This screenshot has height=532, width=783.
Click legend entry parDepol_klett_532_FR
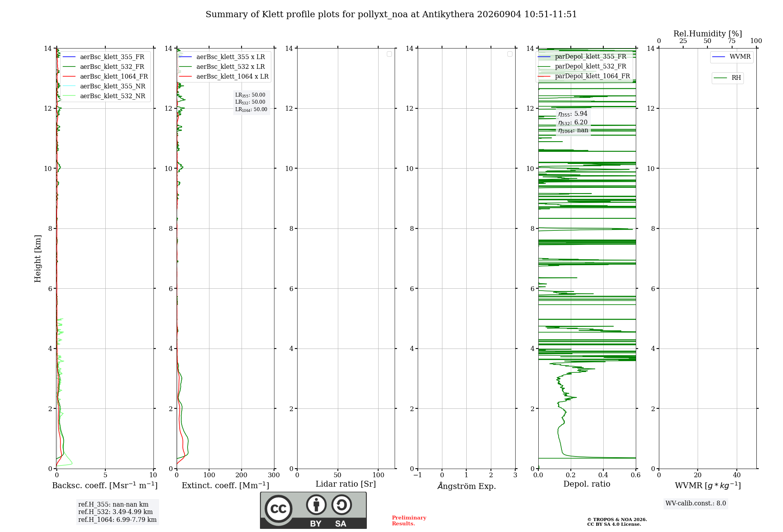(590, 66)
